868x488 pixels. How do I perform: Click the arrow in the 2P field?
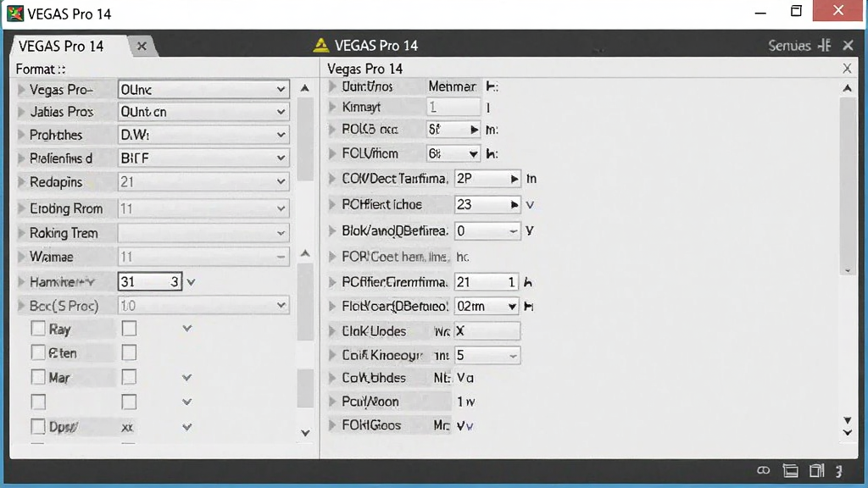tap(515, 179)
